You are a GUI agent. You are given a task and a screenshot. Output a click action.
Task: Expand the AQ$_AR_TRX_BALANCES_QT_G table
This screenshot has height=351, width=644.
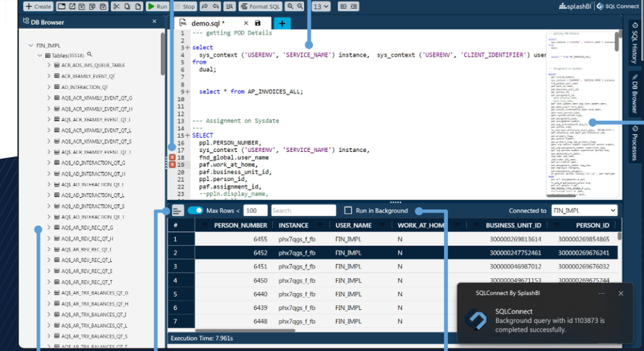48,292
